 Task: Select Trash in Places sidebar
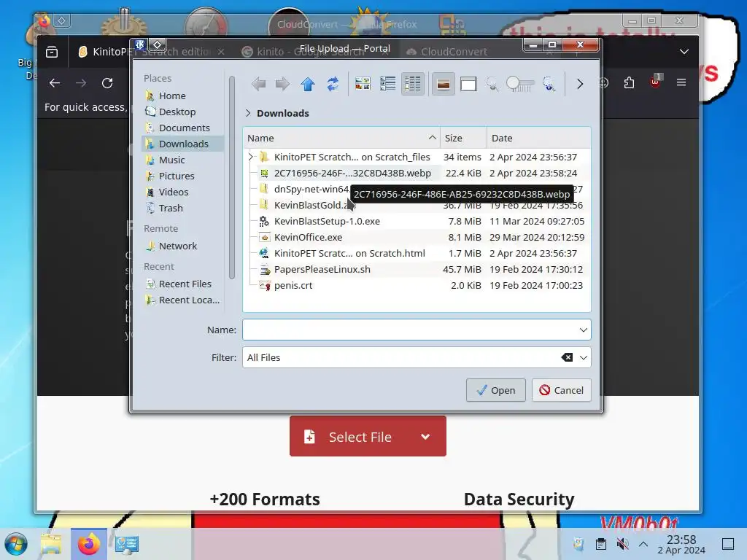tap(182, 208)
